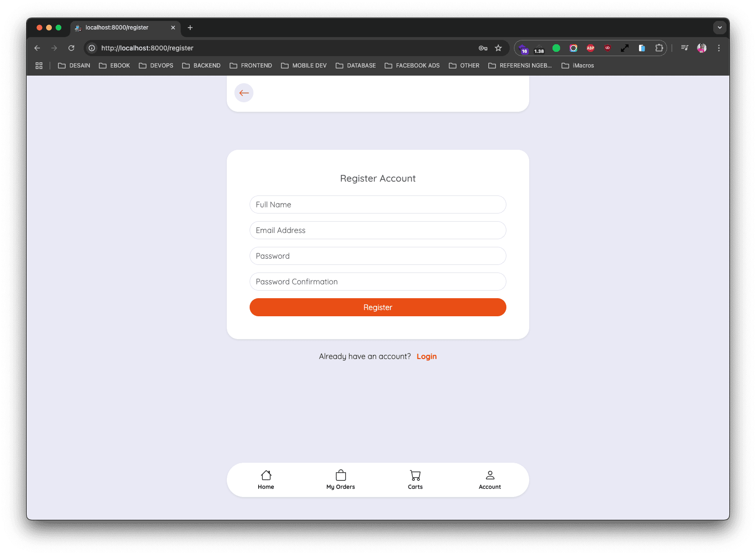The height and width of the screenshot is (555, 756).
Task: Focus the Full Name input field
Action: pos(378,204)
